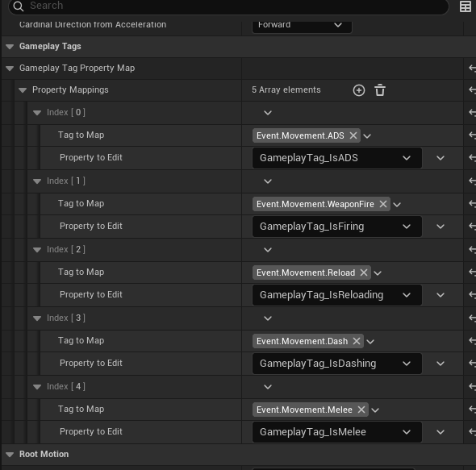Open Index [2] element options chevron
The width and height of the screenshot is (476, 470).
[268, 250]
